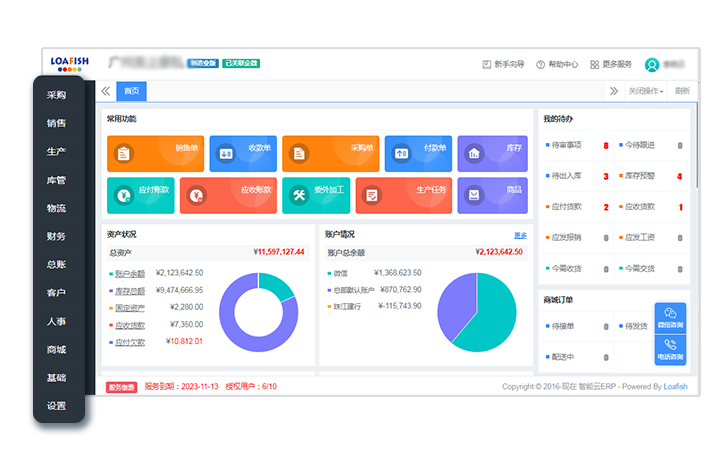This screenshot has width=728, height=457.
Task: Click the user avatar icon
Action: coord(652,64)
